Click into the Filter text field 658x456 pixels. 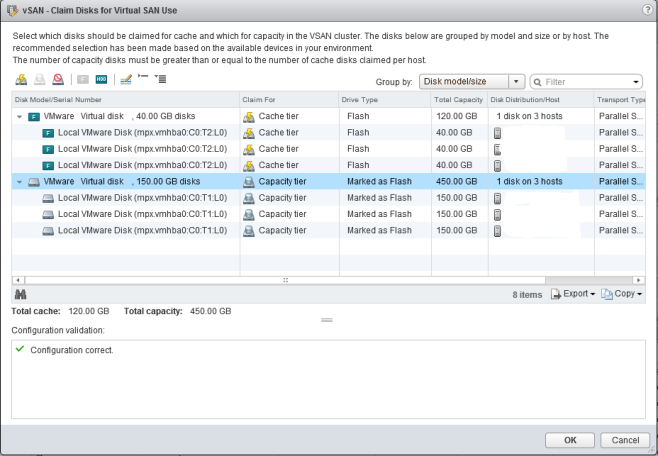587,82
